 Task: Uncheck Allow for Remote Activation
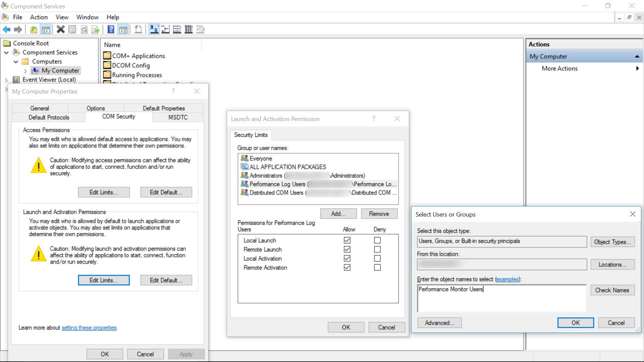pyautogui.click(x=347, y=267)
